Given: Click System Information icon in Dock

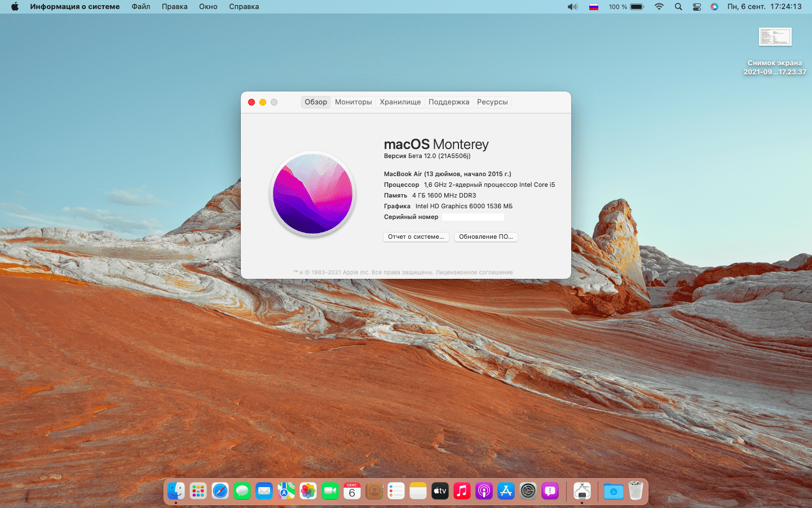Looking at the screenshot, I should [x=582, y=491].
